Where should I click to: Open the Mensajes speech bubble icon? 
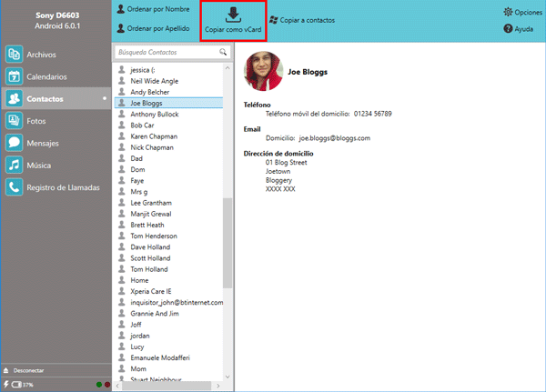[14, 143]
